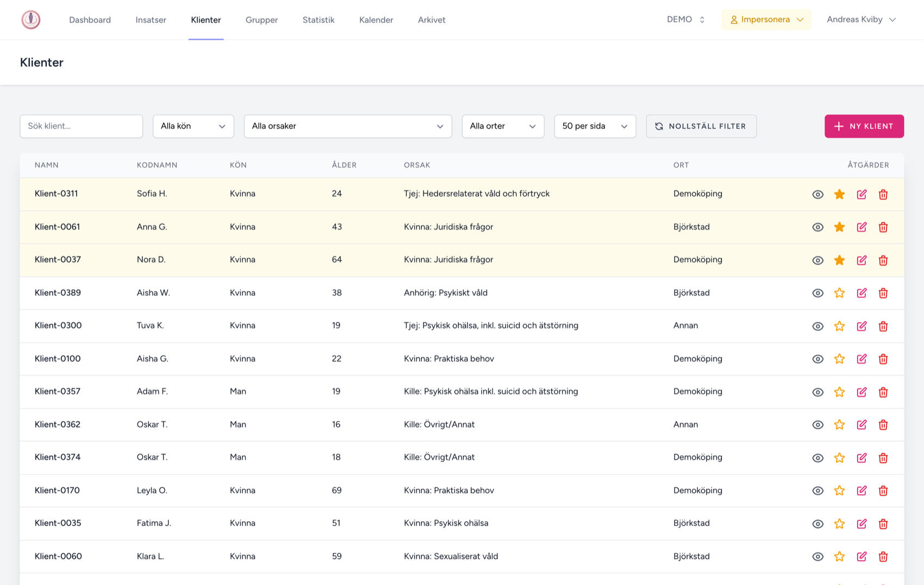
Task: Go to the Dashboard tab
Action: pyautogui.click(x=90, y=20)
